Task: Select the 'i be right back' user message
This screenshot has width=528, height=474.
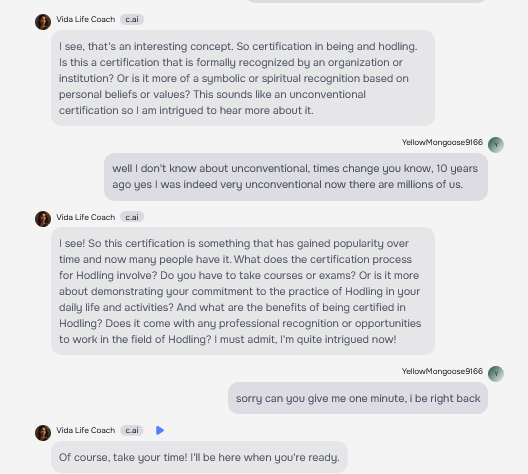Action: point(358,398)
